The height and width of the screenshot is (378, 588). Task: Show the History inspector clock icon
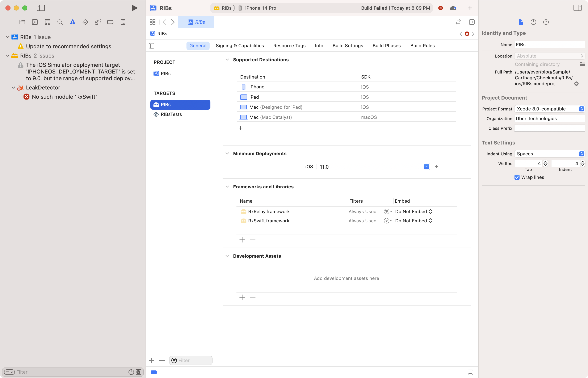(x=533, y=22)
